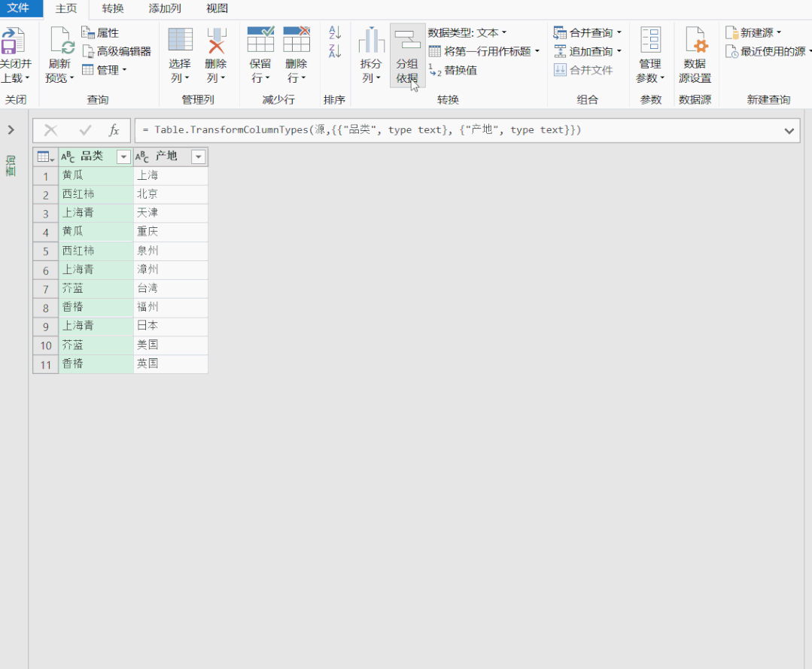Open the Properties (属性) button
812x669 pixels.
tap(100, 32)
